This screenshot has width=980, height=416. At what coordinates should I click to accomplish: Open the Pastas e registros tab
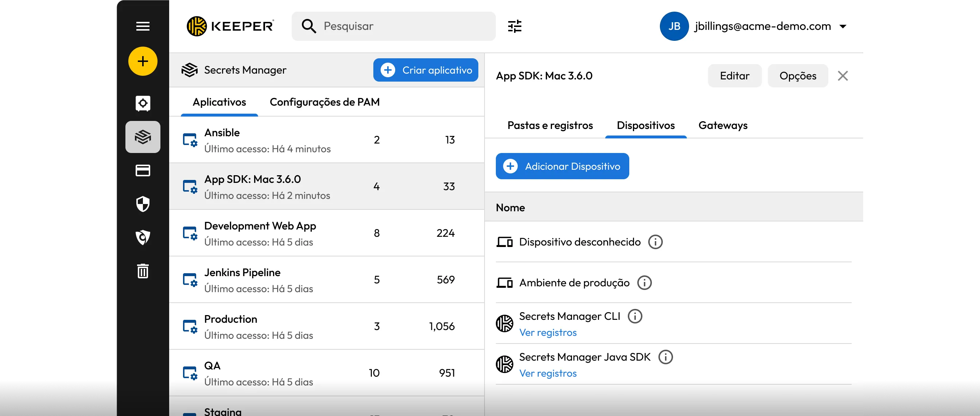(550, 125)
